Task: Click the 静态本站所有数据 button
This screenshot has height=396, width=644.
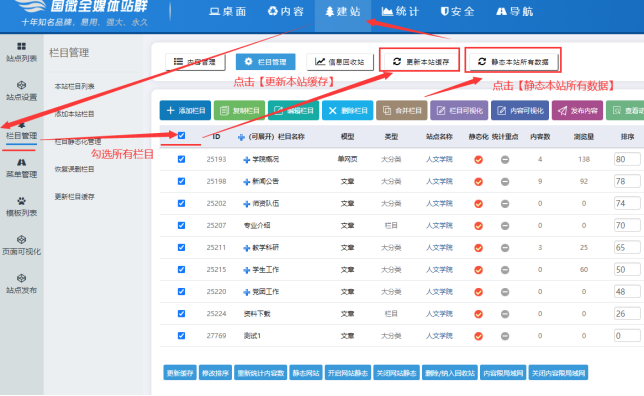Action: [x=513, y=62]
